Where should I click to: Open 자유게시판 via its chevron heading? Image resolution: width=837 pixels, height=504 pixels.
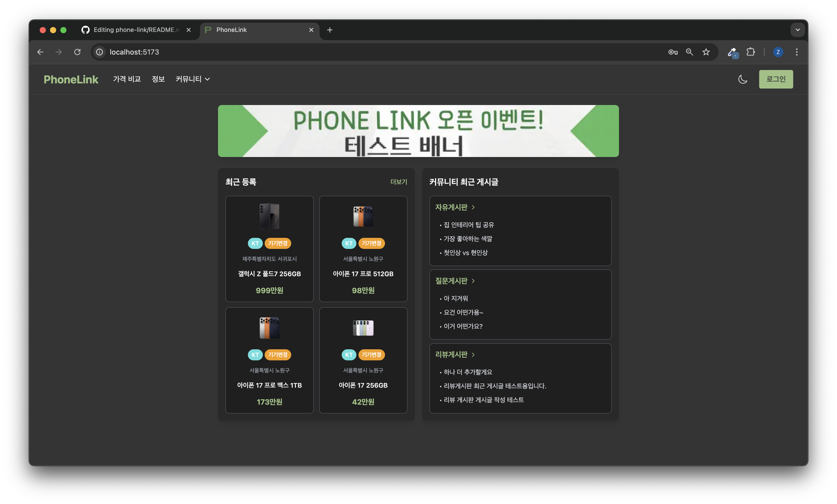tap(455, 207)
